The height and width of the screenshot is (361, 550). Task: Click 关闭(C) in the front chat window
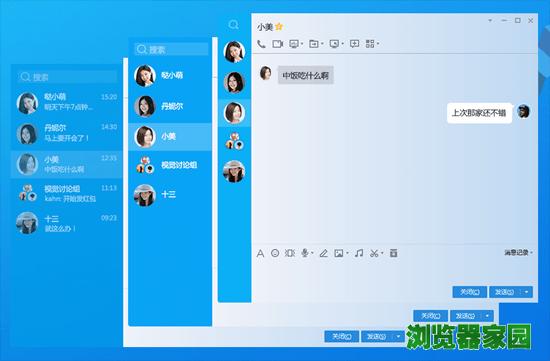coord(470,292)
